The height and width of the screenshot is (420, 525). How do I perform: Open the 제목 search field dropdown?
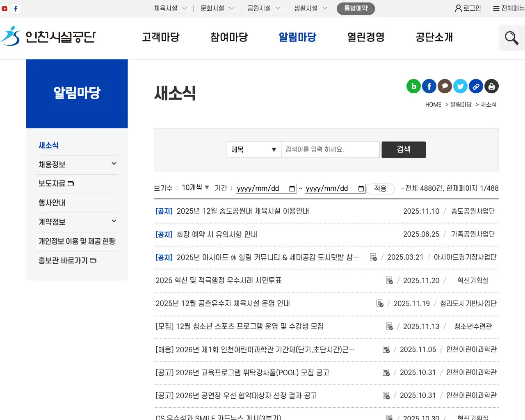(254, 150)
